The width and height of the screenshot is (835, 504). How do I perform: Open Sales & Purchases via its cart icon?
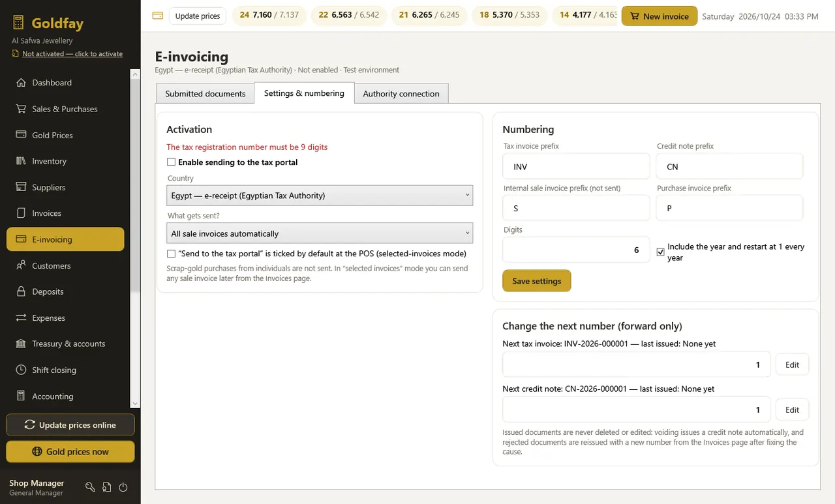click(20, 109)
